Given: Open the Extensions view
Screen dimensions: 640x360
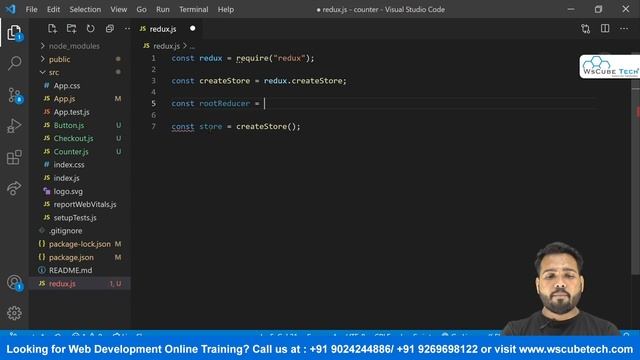Looking at the screenshot, I should tap(14, 157).
